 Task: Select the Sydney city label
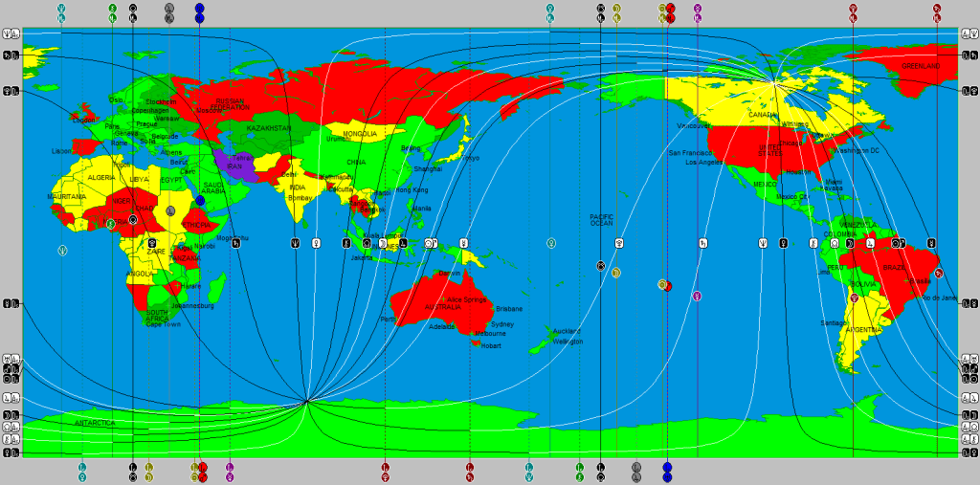[x=501, y=324]
